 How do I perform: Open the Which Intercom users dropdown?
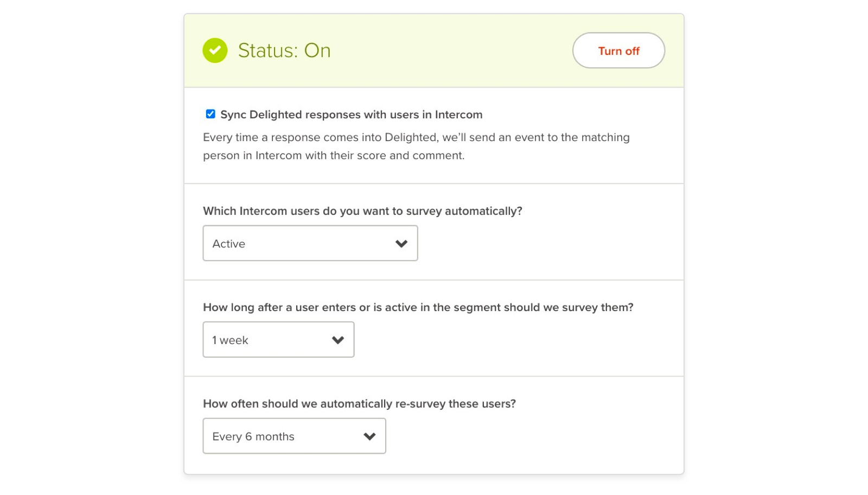pyautogui.click(x=310, y=243)
